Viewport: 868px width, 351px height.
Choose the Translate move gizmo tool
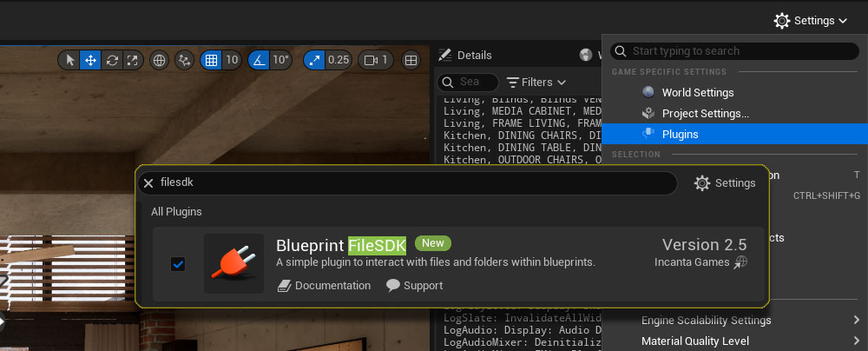click(x=90, y=60)
